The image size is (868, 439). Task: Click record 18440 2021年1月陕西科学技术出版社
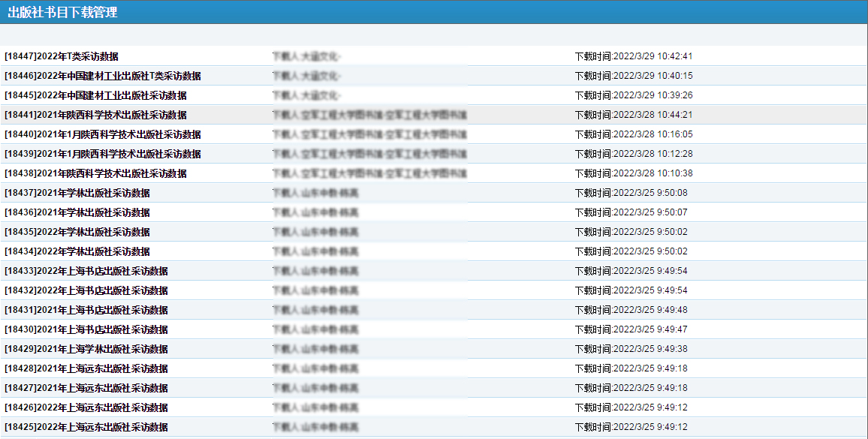coord(103,134)
